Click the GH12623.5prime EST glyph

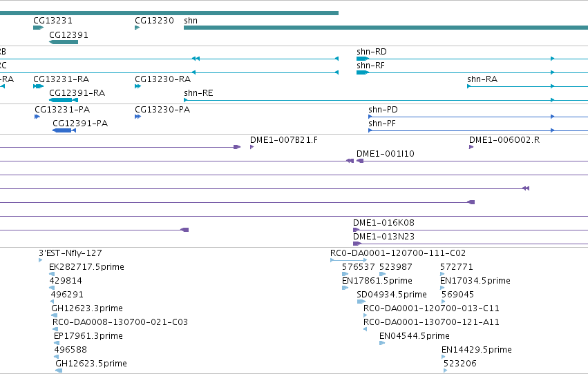pos(59,371)
